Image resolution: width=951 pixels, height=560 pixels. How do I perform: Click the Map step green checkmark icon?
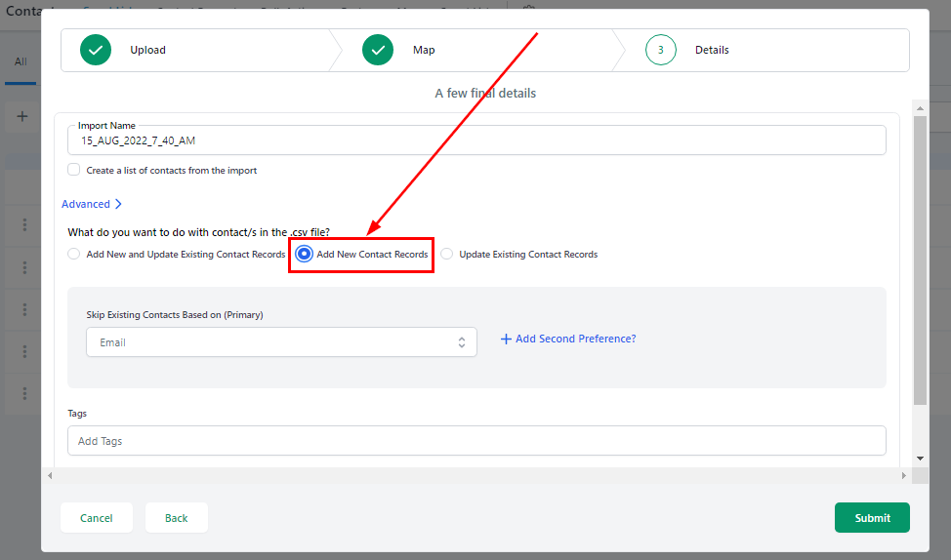click(378, 50)
